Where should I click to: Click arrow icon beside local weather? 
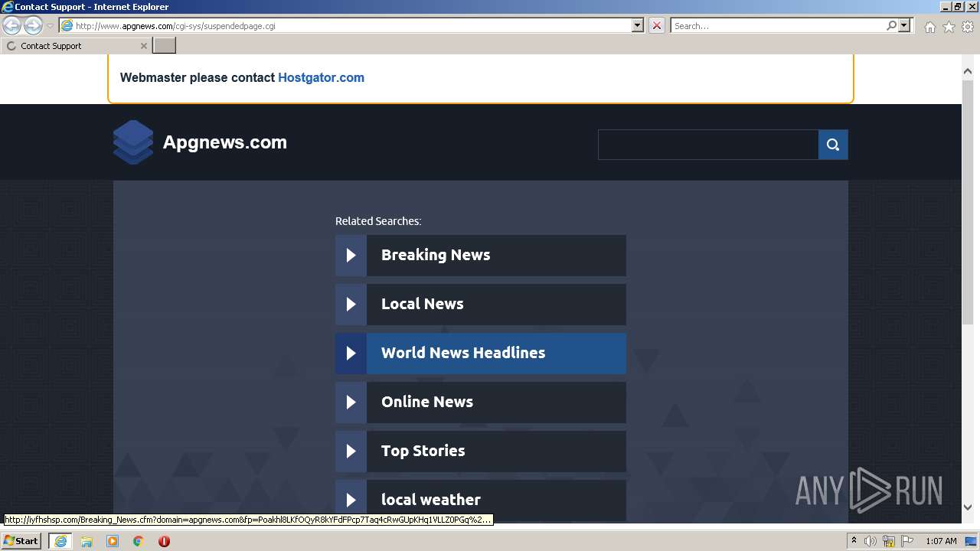tap(351, 500)
